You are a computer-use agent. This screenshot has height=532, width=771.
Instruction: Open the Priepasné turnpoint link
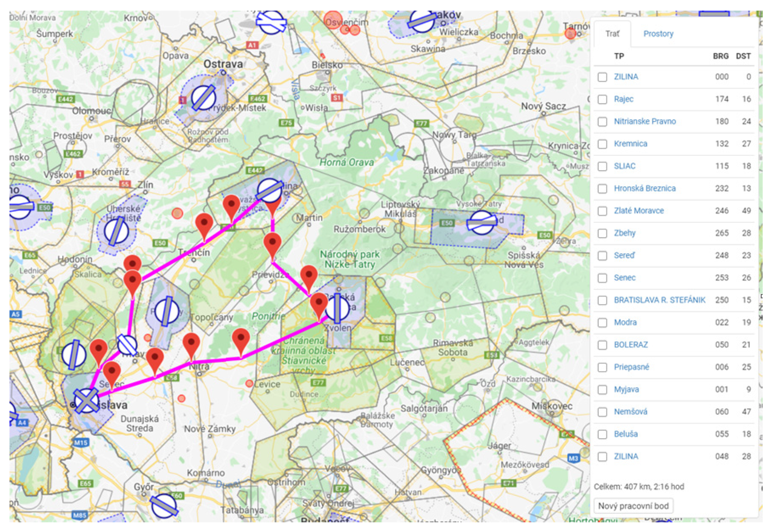pos(631,367)
